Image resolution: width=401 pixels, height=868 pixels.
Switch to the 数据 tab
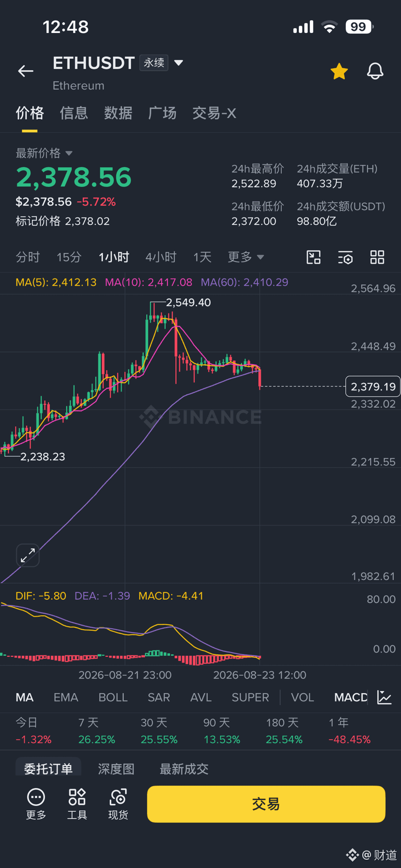tap(118, 113)
